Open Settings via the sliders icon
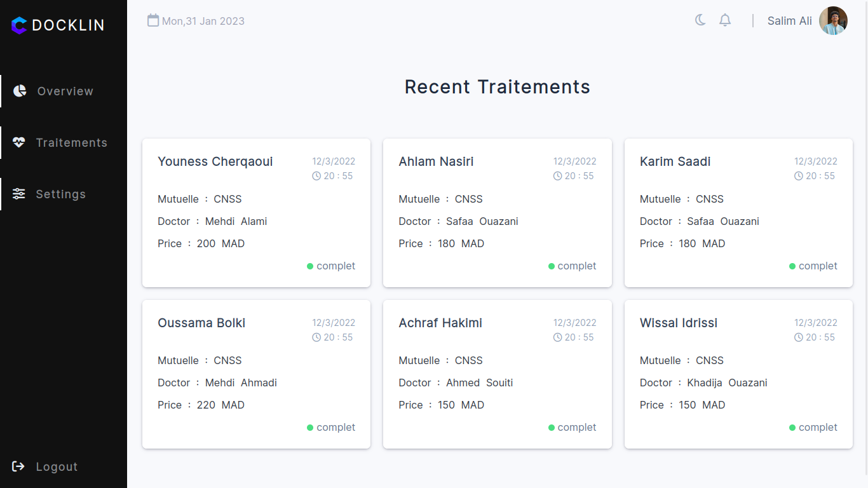Image resolution: width=868 pixels, height=488 pixels. pos(19,194)
